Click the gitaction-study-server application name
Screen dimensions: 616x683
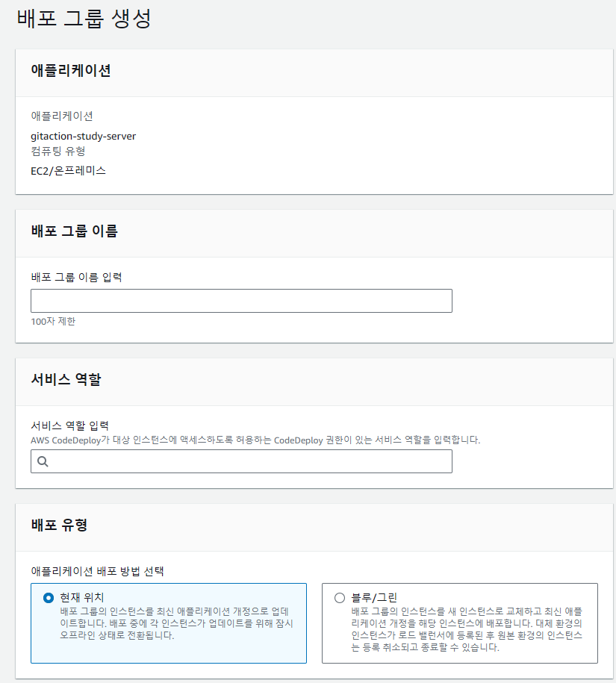83,137
